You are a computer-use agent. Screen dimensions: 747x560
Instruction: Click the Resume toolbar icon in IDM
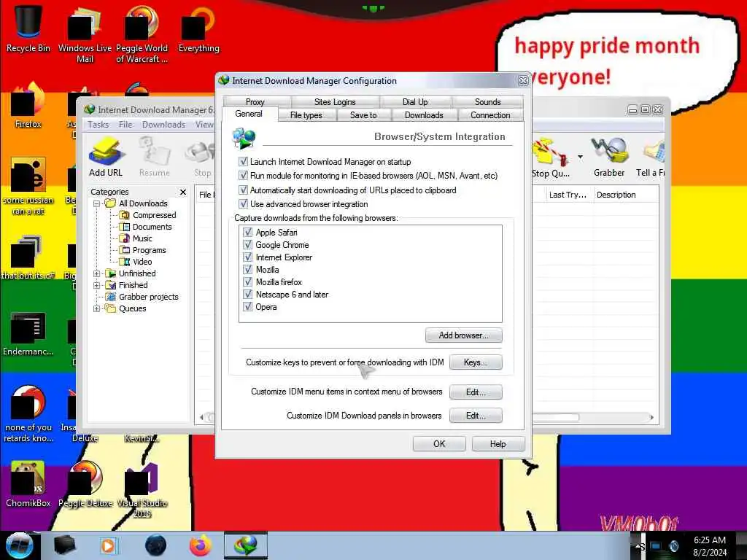[x=155, y=157]
